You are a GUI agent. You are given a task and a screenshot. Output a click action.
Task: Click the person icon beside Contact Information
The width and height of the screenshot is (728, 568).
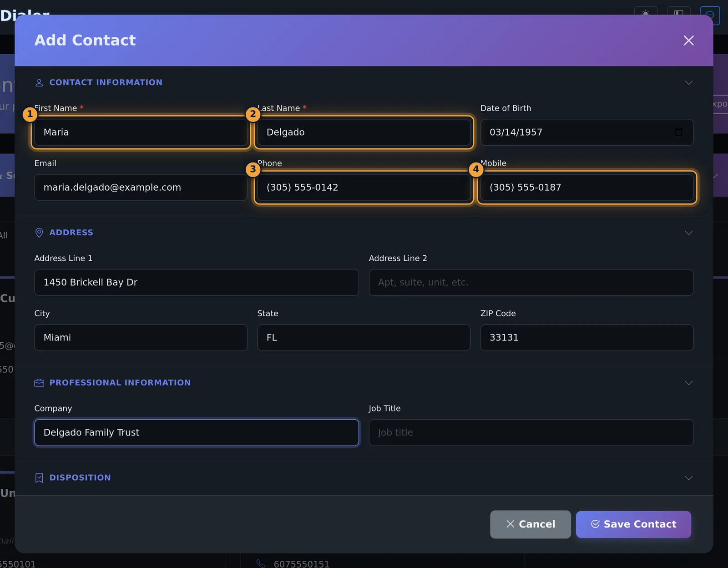pyautogui.click(x=39, y=82)
